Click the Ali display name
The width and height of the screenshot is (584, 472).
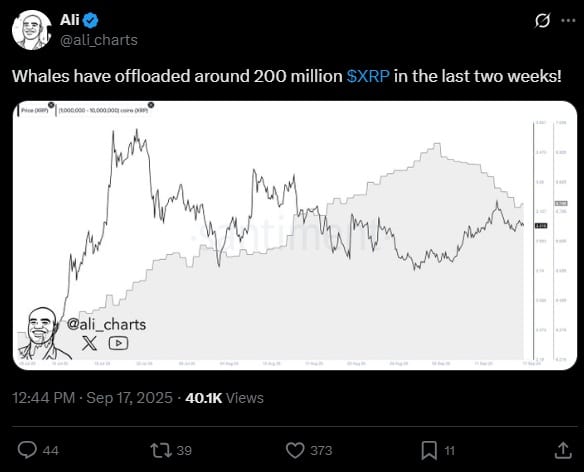[x=70, y=20]
